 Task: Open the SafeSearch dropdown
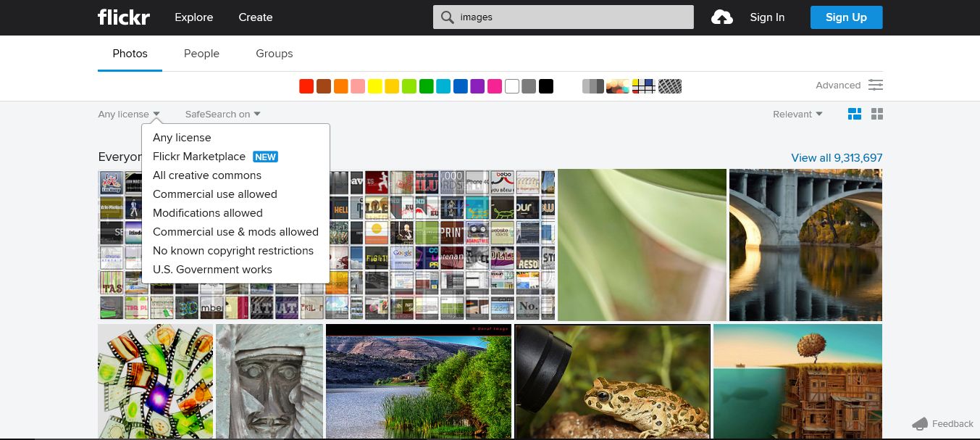(222, 114)
